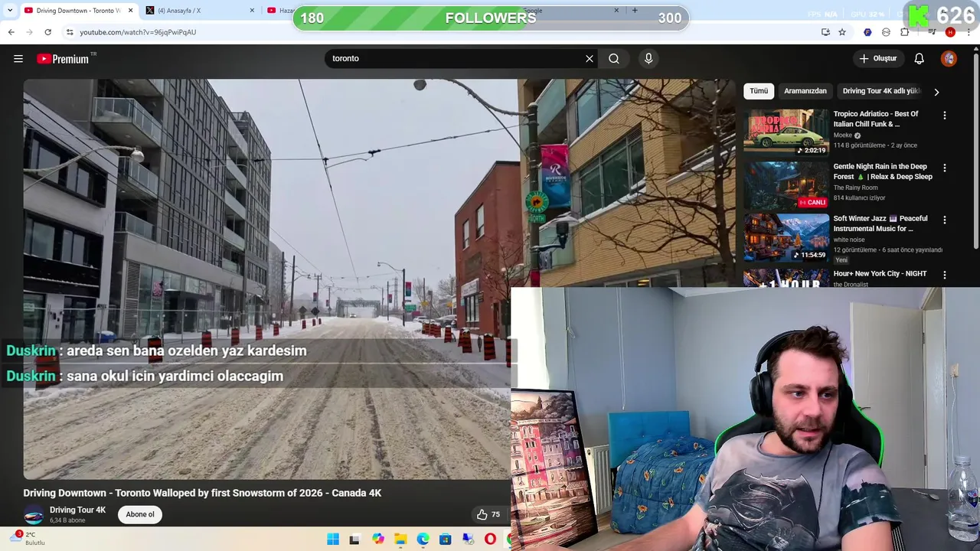Open 'Driving Tour 4K' channel name link

coord(77,510)
